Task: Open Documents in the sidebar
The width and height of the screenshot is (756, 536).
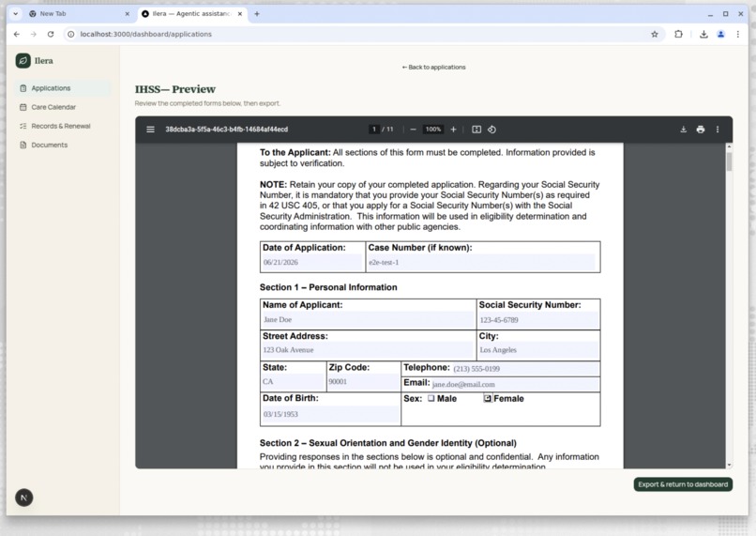Action: 63,145
